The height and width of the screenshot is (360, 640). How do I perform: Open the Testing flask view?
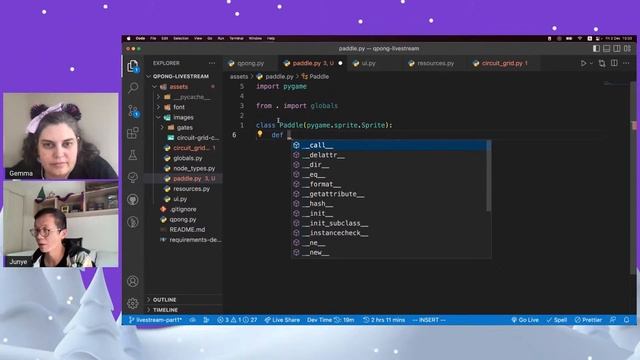[133, 155]
